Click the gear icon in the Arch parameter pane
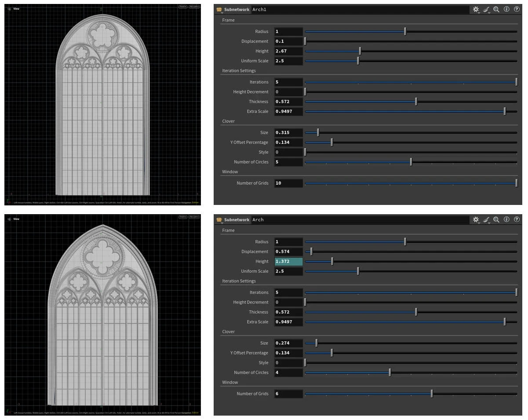The height and width of the screenshot is (420, 528). click(475, 219)
